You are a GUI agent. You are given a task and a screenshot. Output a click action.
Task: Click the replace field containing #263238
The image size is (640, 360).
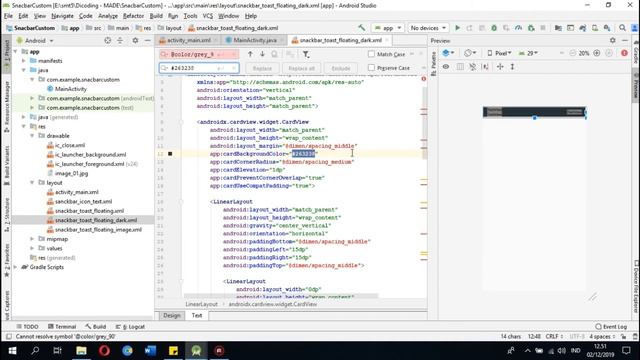[x=199, y=68]
